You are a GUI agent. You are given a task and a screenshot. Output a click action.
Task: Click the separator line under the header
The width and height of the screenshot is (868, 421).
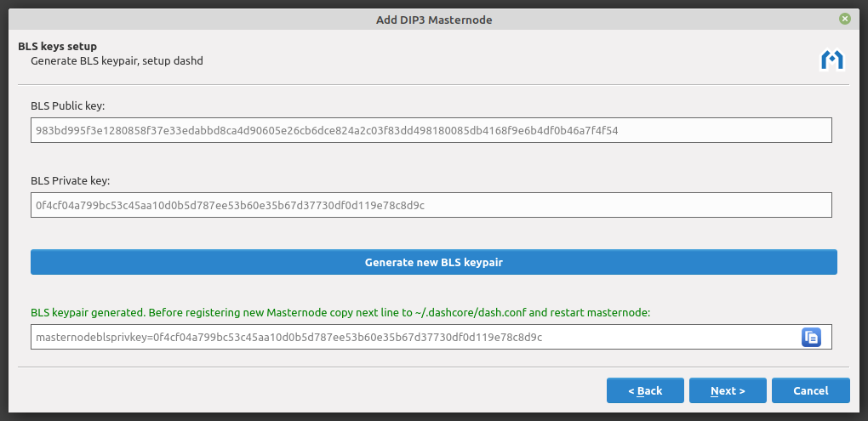pyautogui.click(x=434, y=84)
